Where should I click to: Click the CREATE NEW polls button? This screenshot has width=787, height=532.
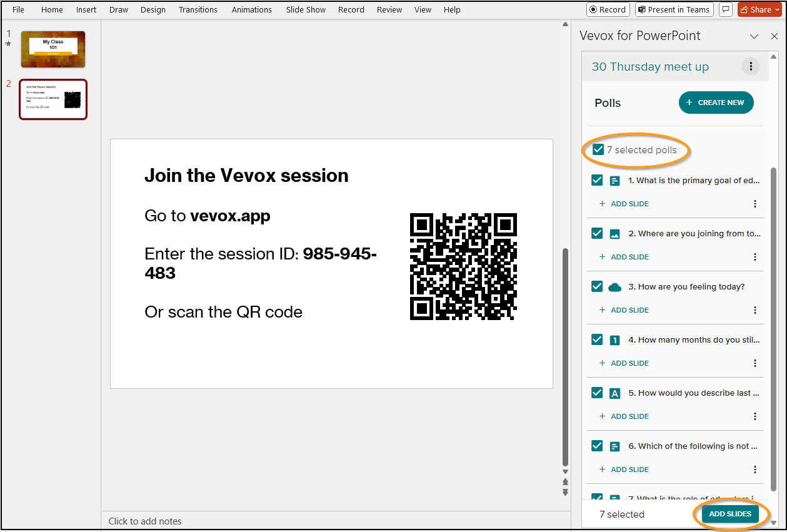pos(716,103)
